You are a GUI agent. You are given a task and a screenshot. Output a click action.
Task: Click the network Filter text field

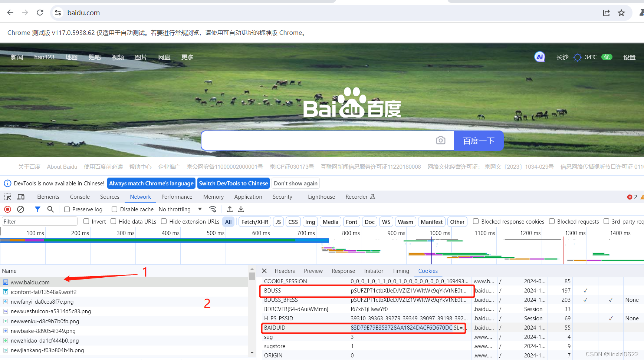(x=40, y=221)
